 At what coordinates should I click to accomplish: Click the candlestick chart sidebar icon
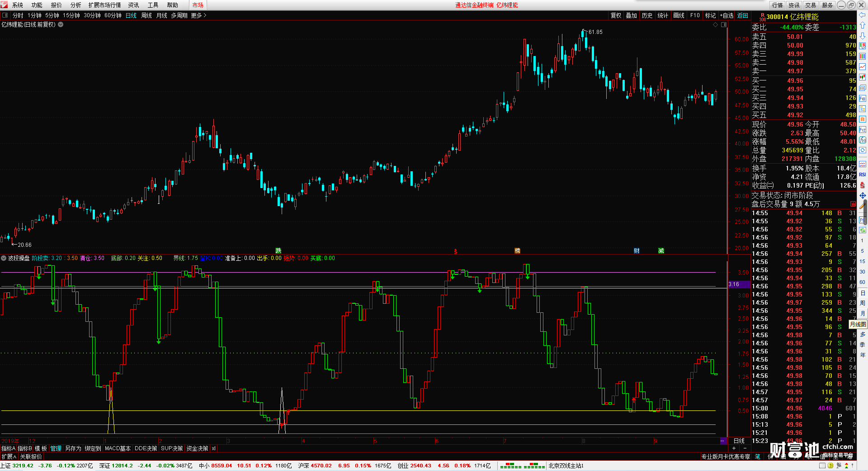coord(863,77)
